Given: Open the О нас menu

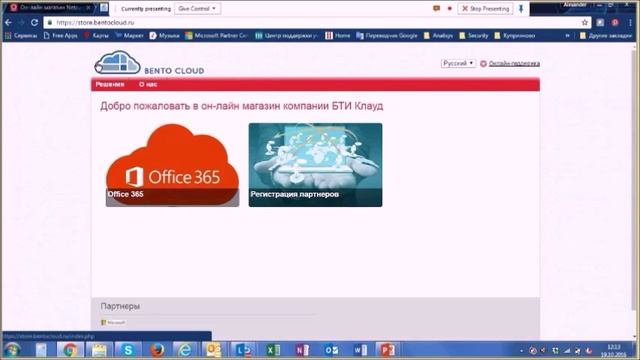Looking at the screenshot, I should point(148,84).
